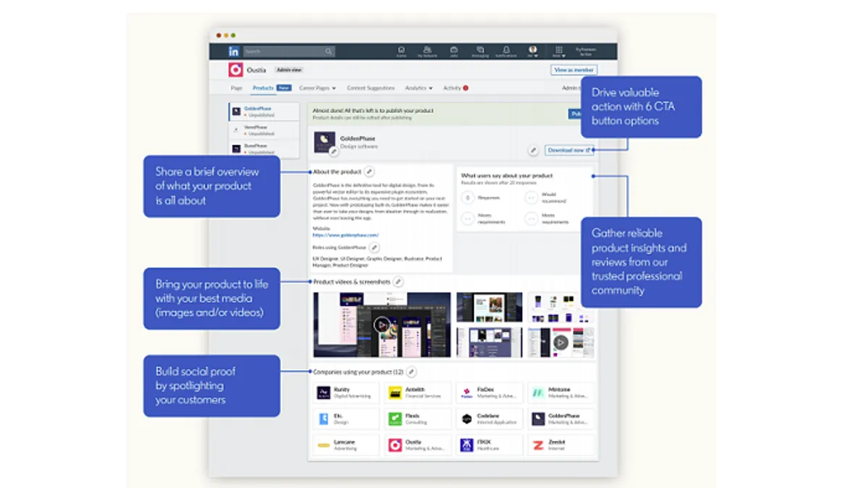Open the FixDex company card
This screenshot has width=868, height=488.
(489, 393)
